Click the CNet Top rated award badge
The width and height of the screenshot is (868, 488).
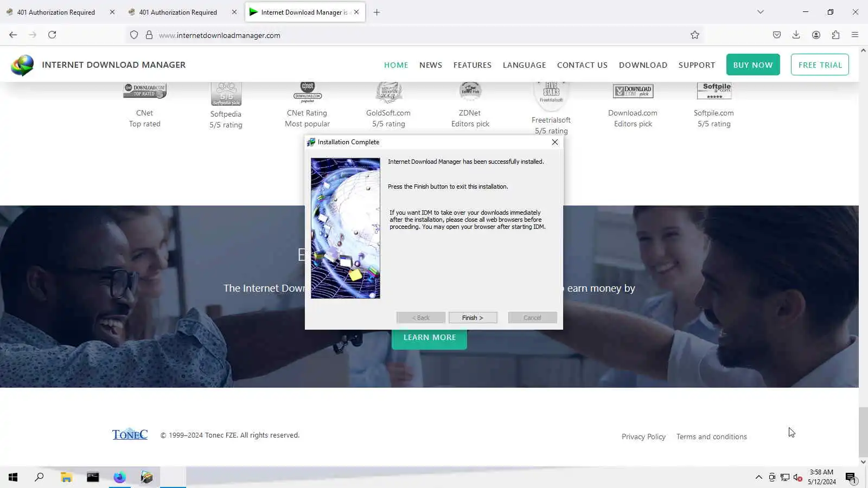145,91
